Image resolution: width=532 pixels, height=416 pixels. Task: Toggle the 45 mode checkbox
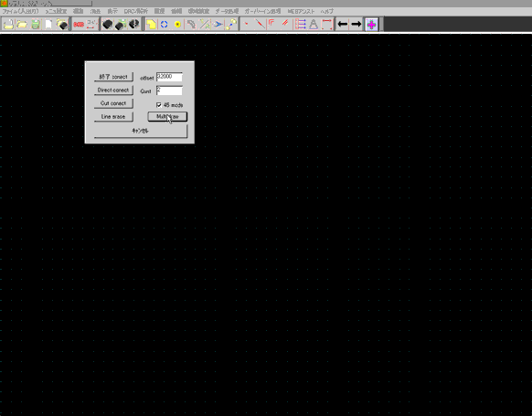[159, 105]
